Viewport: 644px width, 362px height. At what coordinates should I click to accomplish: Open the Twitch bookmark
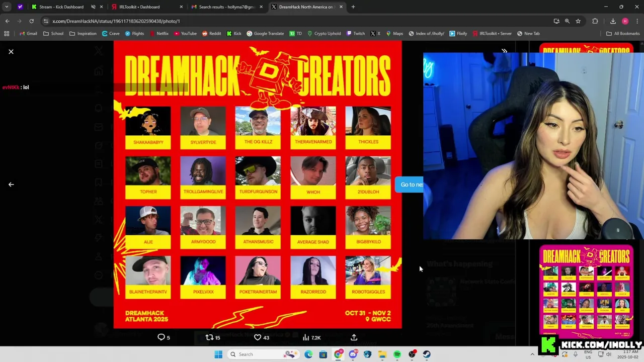click(355, 34)
